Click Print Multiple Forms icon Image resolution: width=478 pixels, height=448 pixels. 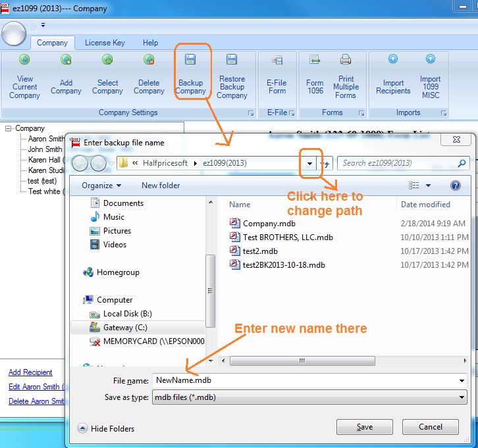tap(346, 61)
